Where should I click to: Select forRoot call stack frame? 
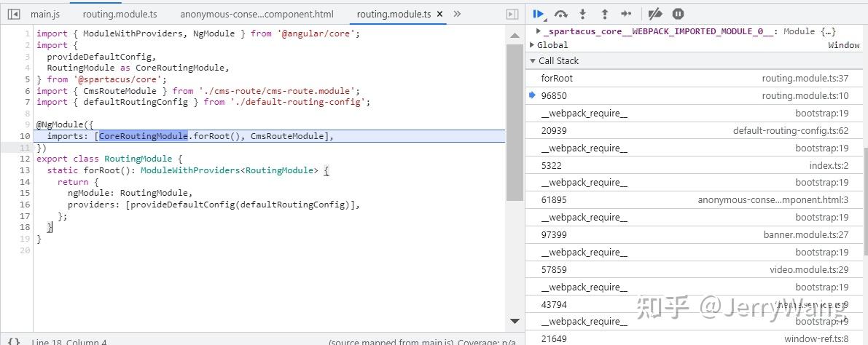point(694,79)
